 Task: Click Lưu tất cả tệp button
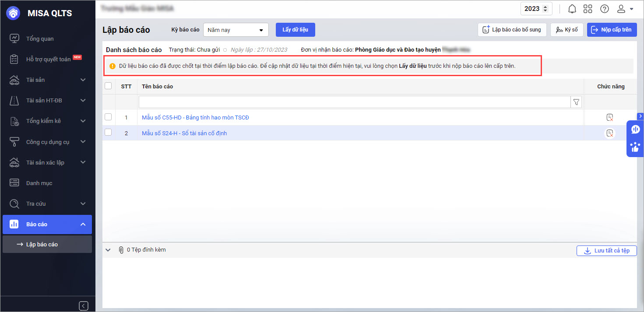coord(607,251)
